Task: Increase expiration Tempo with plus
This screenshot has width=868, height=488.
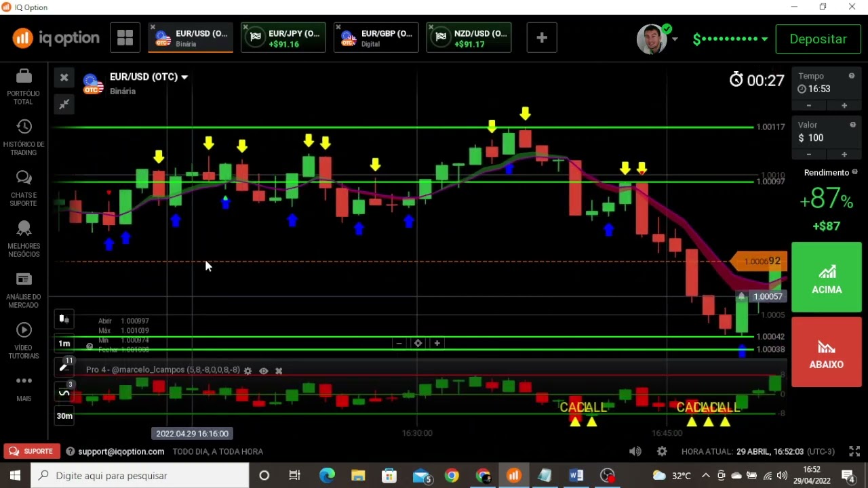Action: click(x=844, y=106)
